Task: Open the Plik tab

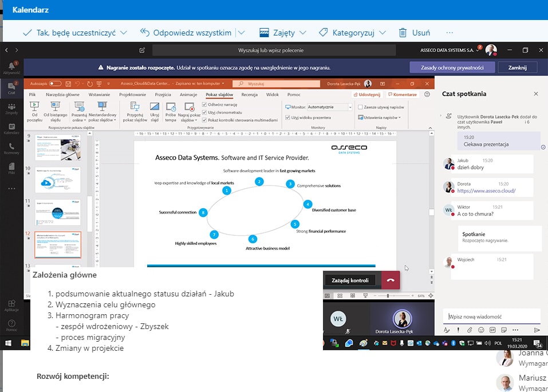Action: pos(32,94)
